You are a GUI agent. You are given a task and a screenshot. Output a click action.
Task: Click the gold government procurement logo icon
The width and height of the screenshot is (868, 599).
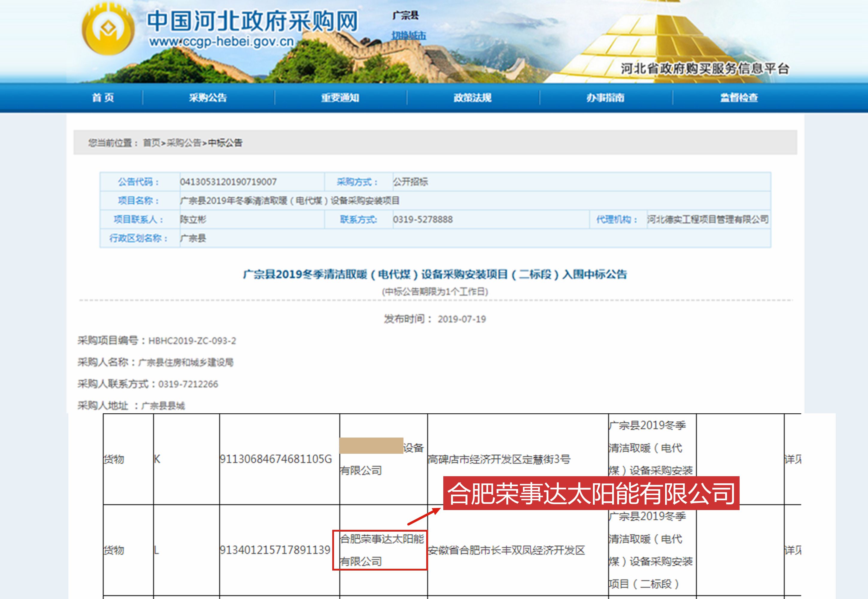(108, 30)
